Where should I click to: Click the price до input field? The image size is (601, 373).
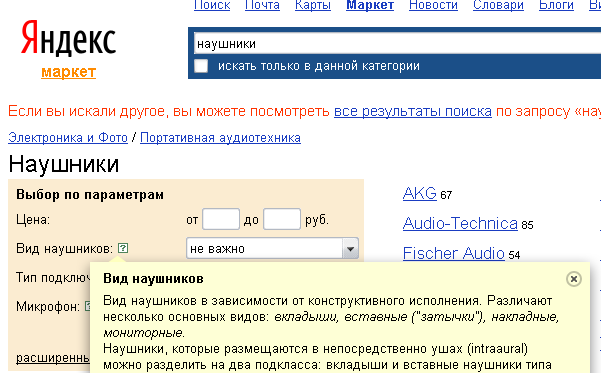tap(282, 219)
